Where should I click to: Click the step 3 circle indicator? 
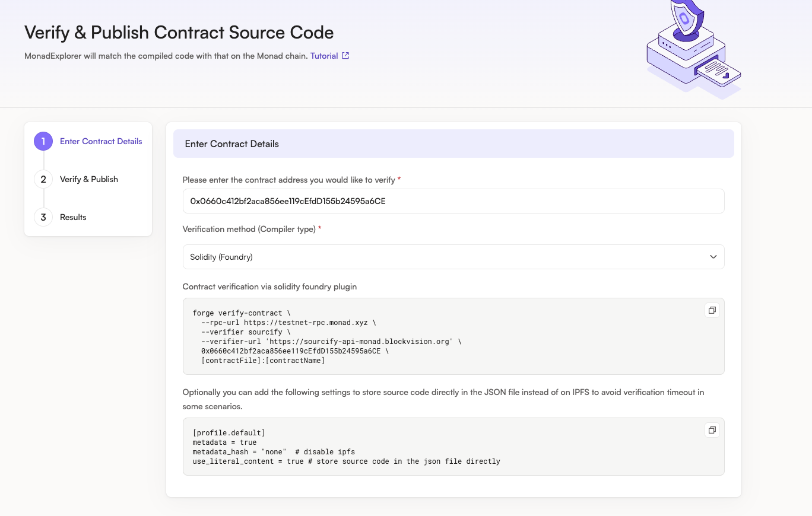point(43,217)
